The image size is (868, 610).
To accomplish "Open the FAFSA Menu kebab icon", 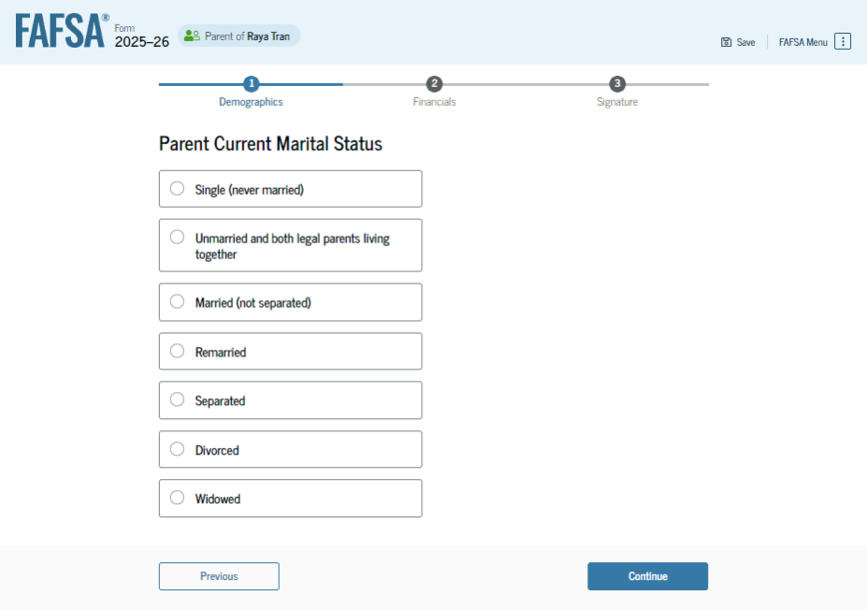I will (843, 42).
